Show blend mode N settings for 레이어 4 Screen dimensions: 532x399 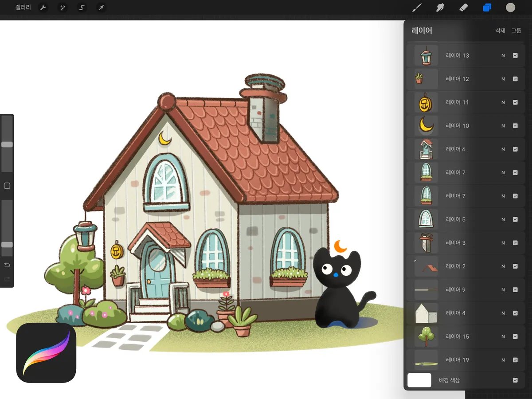point(503,313)
